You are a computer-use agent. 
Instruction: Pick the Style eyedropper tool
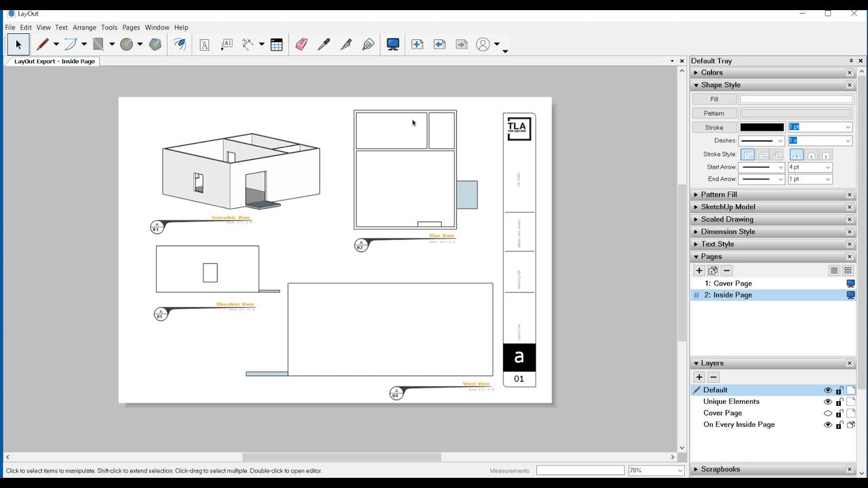click(323, 45)
